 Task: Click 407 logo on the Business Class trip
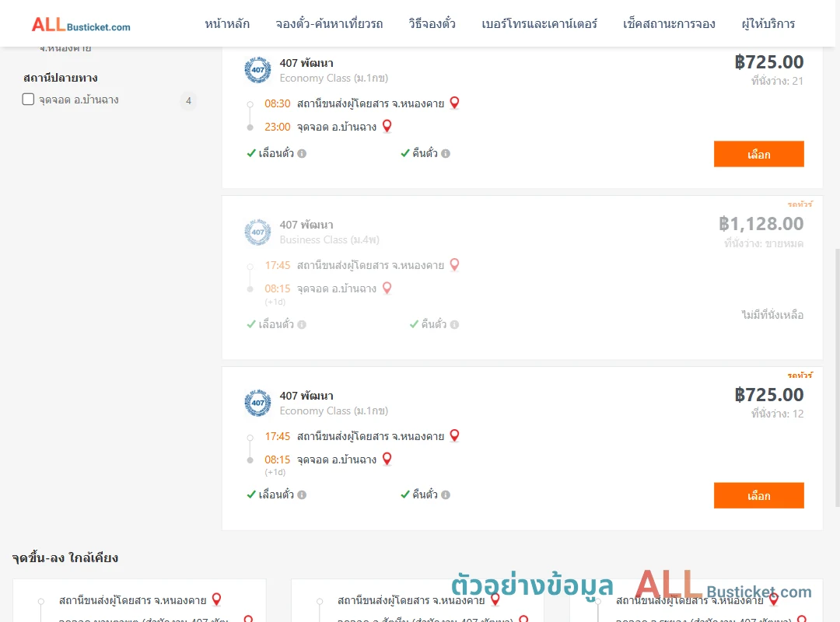click(257, 232)
